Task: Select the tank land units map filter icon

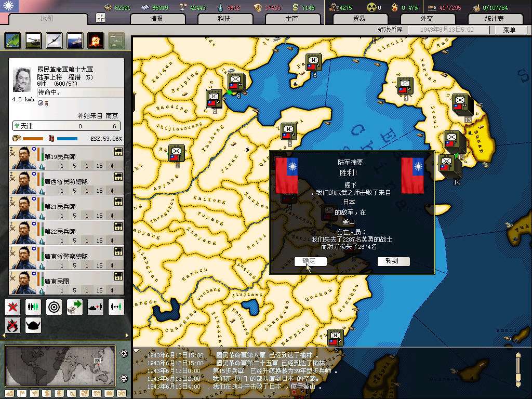Action: tap(34, 41)
